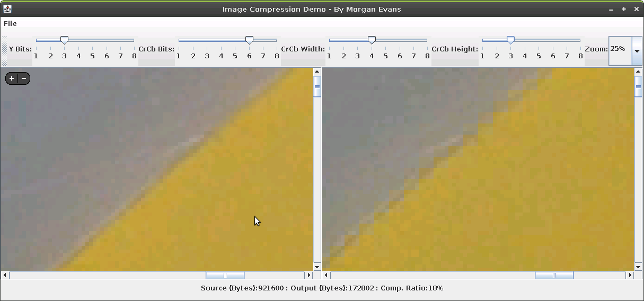
Task: Click the 'Y Bits:' label
Action: (x=20, y=49)
